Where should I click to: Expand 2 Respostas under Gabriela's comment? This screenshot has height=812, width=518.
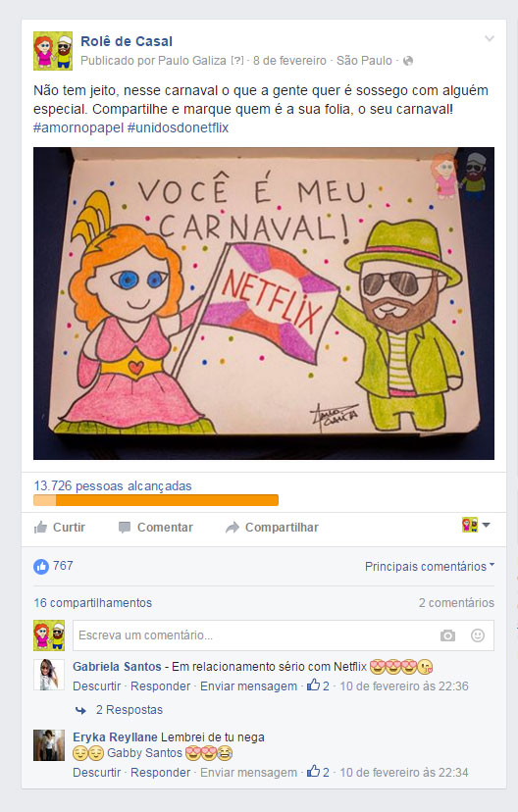(x=129, y=710)
